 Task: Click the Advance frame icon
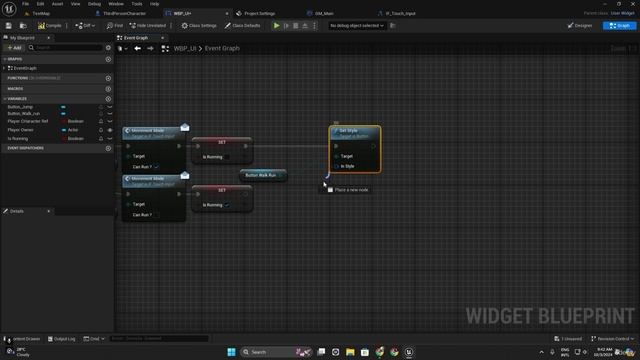(286, 25)
